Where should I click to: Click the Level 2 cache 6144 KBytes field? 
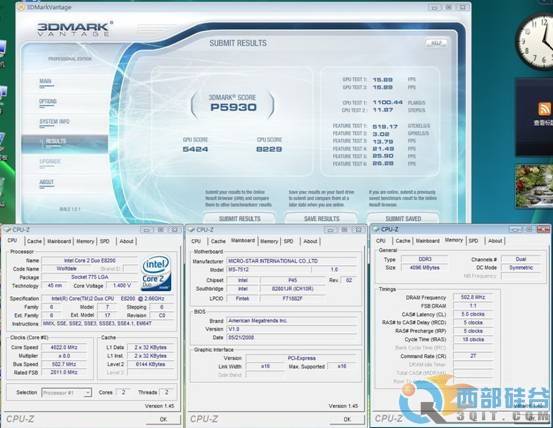(x=151, y=364)
